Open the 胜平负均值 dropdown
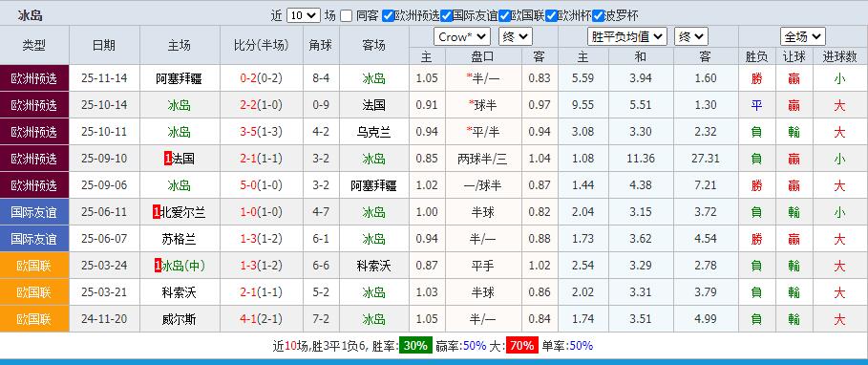Screen dimensions: 868x365 pos(626,37)
